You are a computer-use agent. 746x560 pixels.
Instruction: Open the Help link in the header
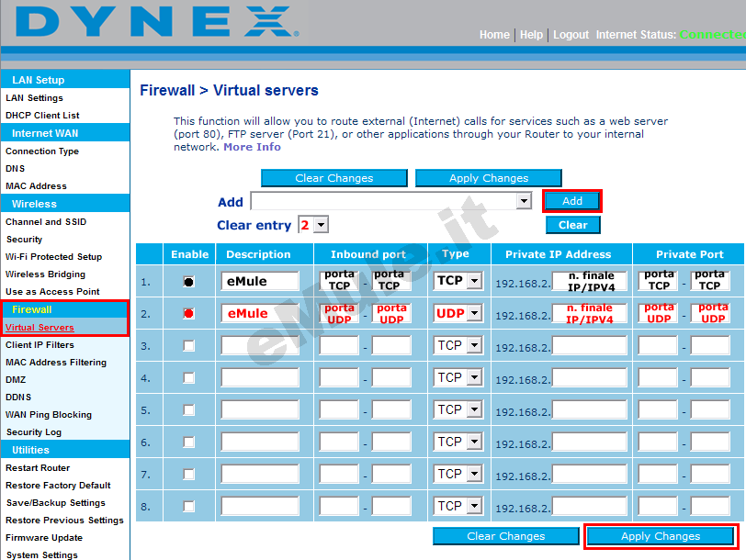coord(531,35)
